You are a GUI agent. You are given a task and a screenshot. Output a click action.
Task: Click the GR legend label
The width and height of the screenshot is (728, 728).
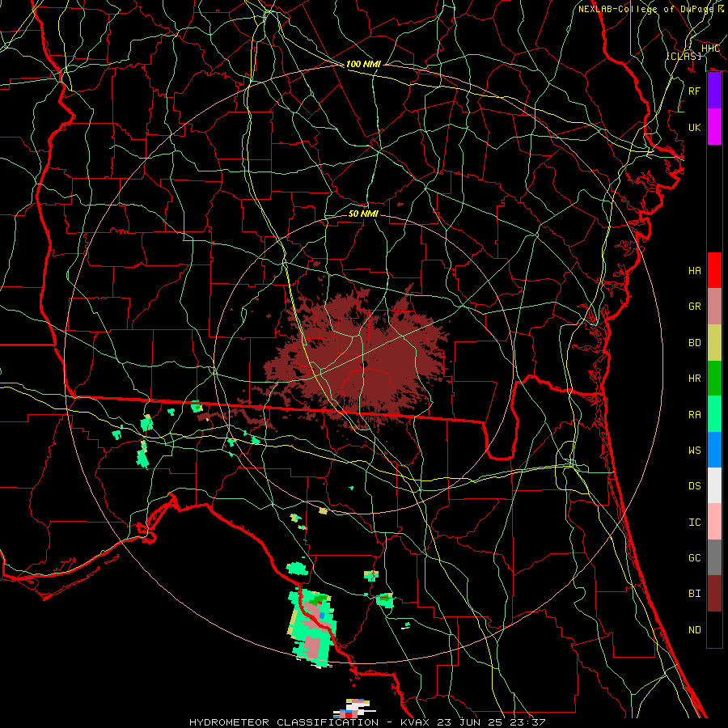click(x=695, y=307)
